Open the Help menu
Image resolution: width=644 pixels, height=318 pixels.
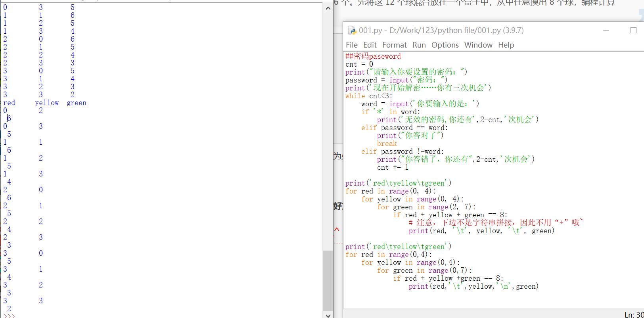tap(506, 45)
